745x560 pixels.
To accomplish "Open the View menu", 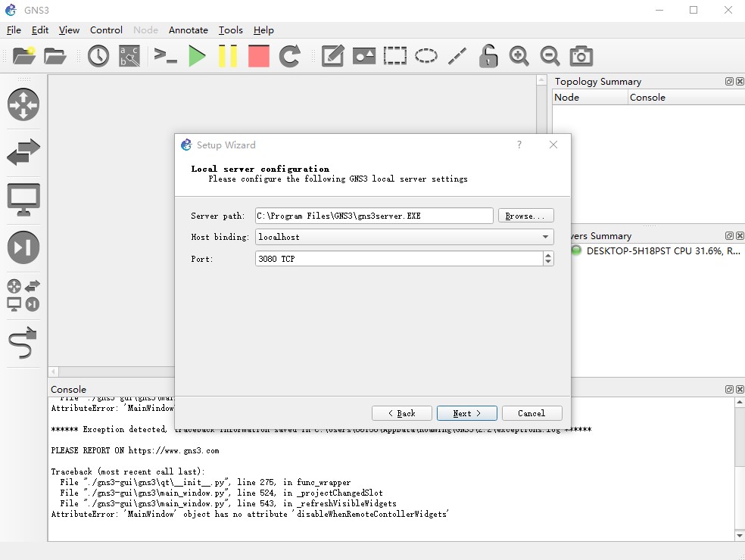I will (x=69, y=30).
